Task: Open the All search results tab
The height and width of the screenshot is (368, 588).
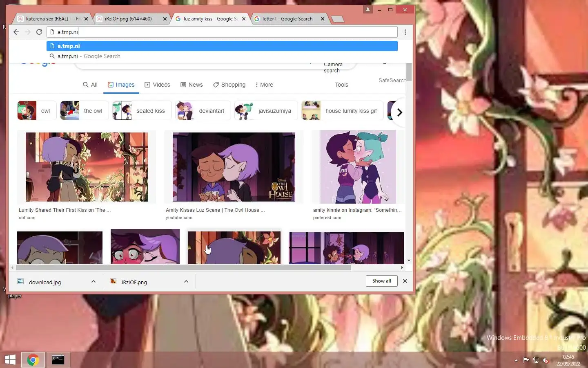Action: (90, 85)
